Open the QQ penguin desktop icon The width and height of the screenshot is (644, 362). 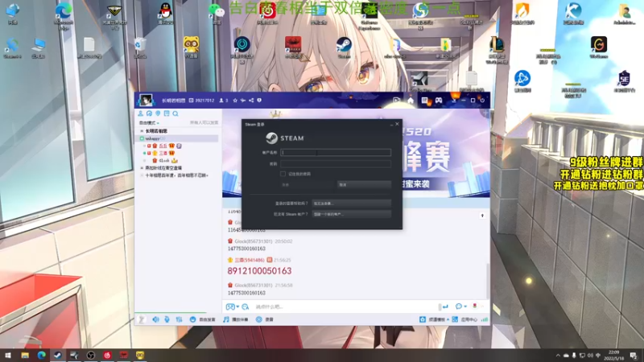tap(165, 14)
